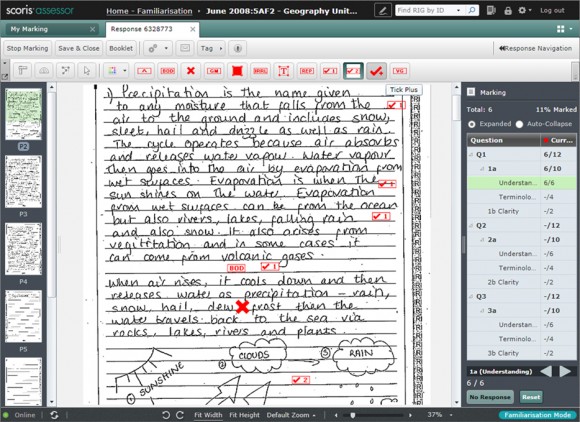Collapse the Q3 tree node
This screenshot has height=422, width=580.
click(471, 296)
